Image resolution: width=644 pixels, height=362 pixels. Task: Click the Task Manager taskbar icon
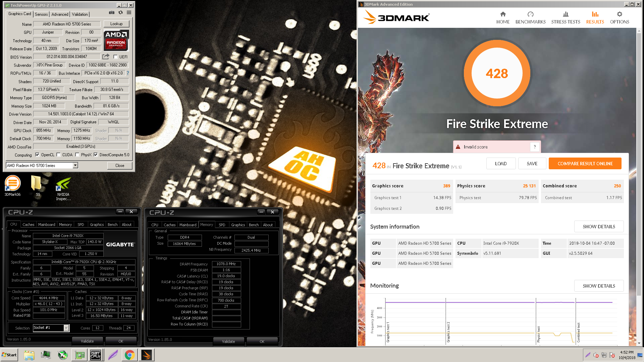[x=46, y=355]
